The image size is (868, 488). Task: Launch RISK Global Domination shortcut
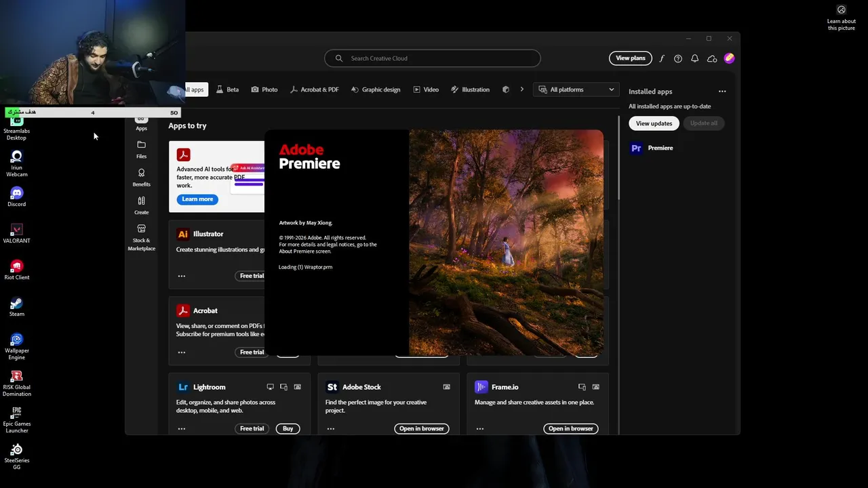click(x=17, y=383)
